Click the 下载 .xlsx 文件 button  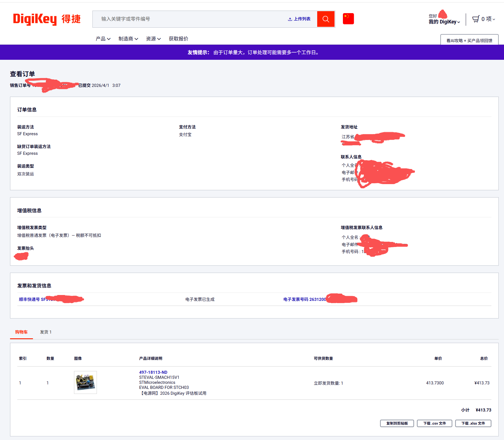click(473, 423)
